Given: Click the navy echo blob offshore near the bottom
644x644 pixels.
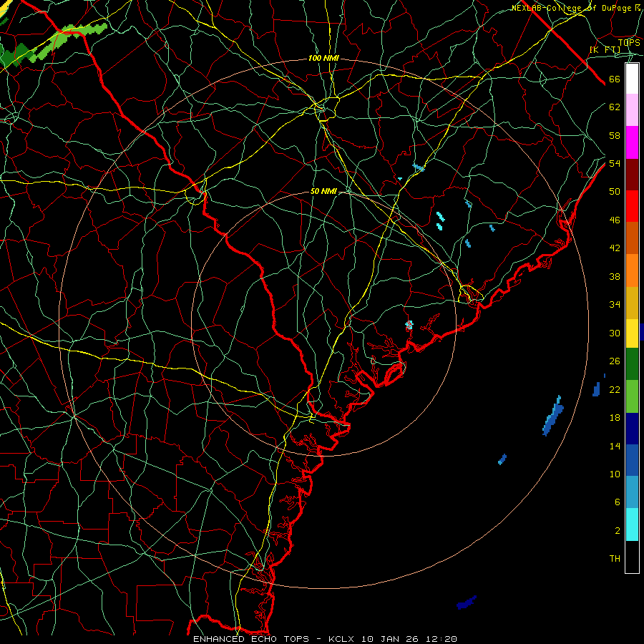Looking at the screenshot, I should coord(467,602).
